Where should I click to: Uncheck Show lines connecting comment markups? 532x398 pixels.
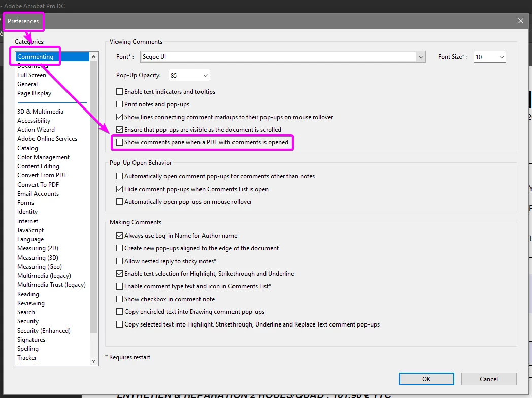click(x=119, y=117)
